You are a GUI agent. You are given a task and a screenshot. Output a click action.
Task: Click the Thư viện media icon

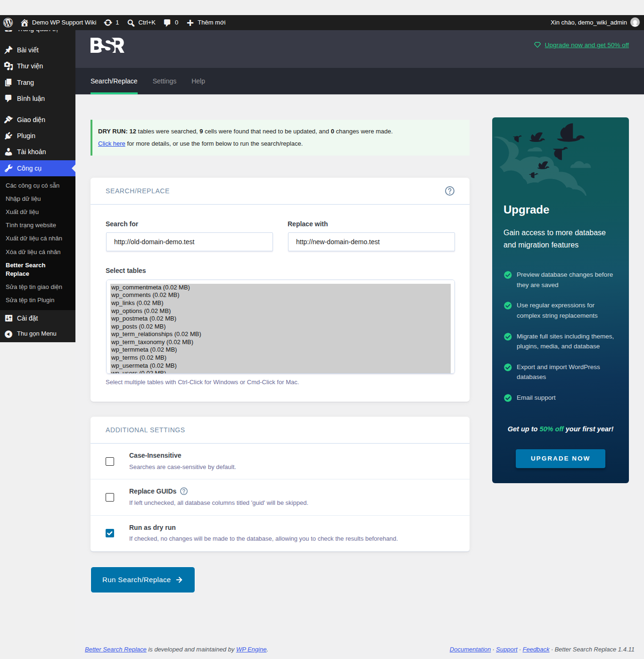(x=8, y=66)
